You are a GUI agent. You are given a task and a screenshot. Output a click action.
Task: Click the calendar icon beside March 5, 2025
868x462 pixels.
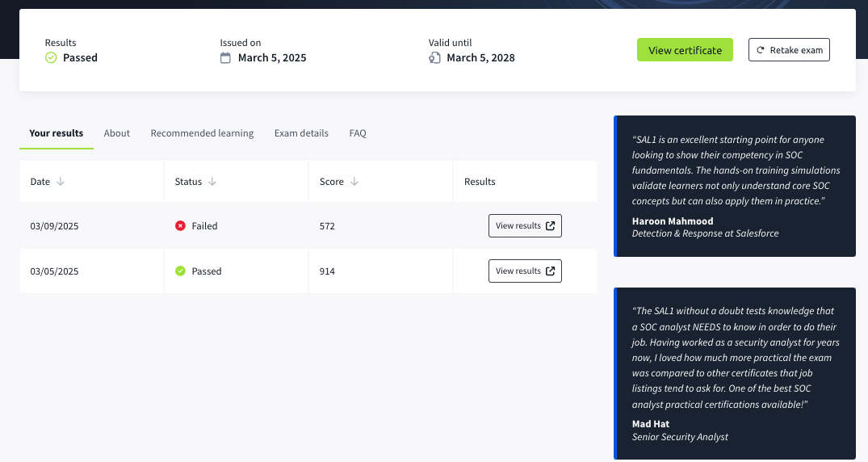point(225,57)
